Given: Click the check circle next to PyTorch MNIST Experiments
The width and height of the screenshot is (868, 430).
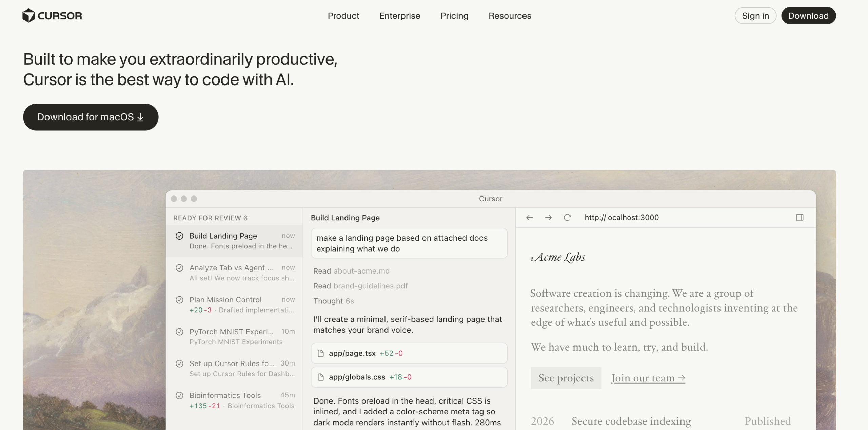Looking at the screenshot, I should click(179, 332).
